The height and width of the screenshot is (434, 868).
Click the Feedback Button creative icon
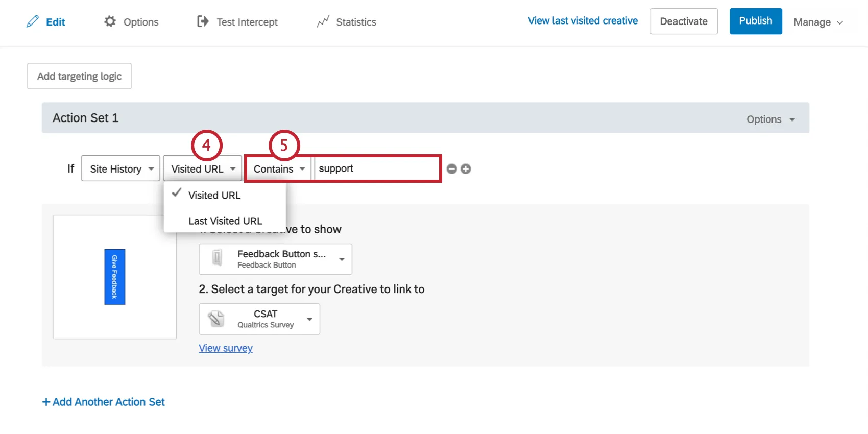coord(217,258)
